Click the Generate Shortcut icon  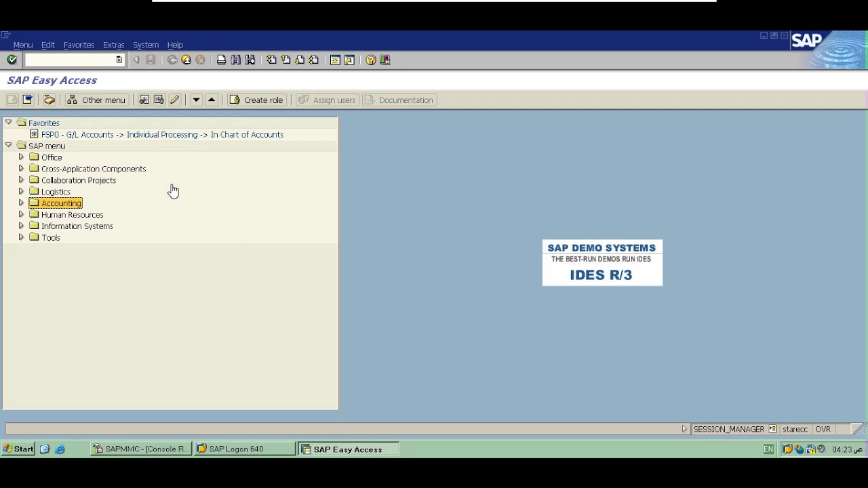coord(349,60)
